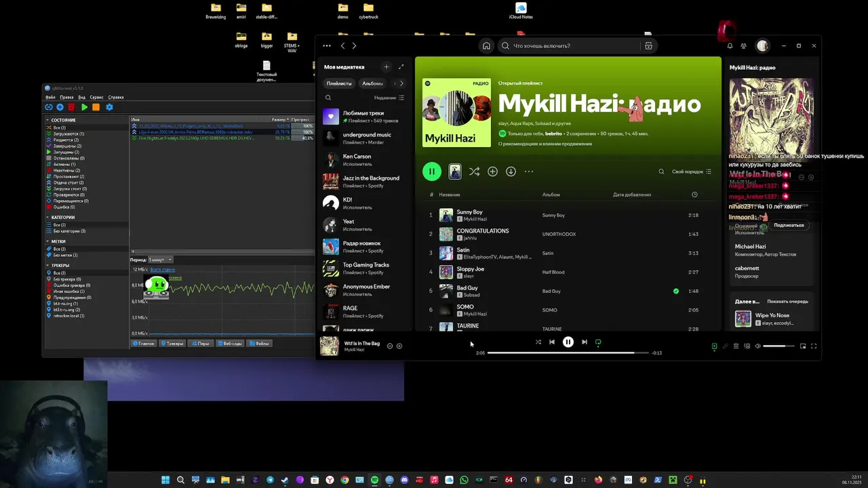Skip to next track
The width and height of the screenshot is (868, 488).
[584, 342]
